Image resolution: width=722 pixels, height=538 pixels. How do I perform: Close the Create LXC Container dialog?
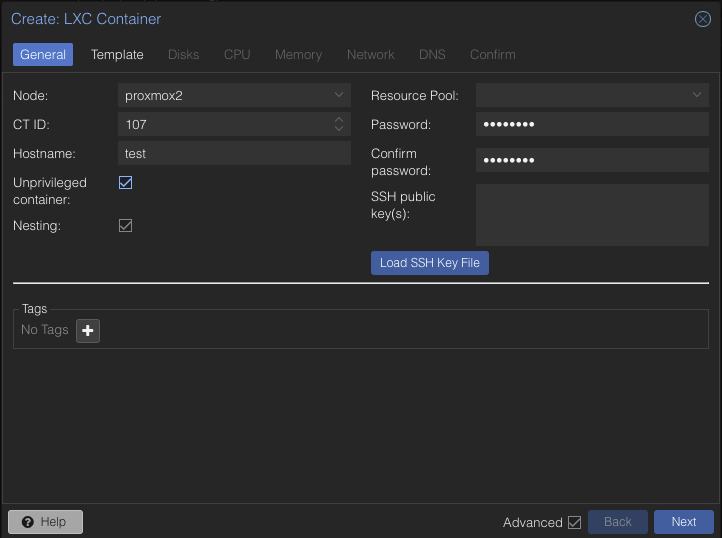click(702, 19)
